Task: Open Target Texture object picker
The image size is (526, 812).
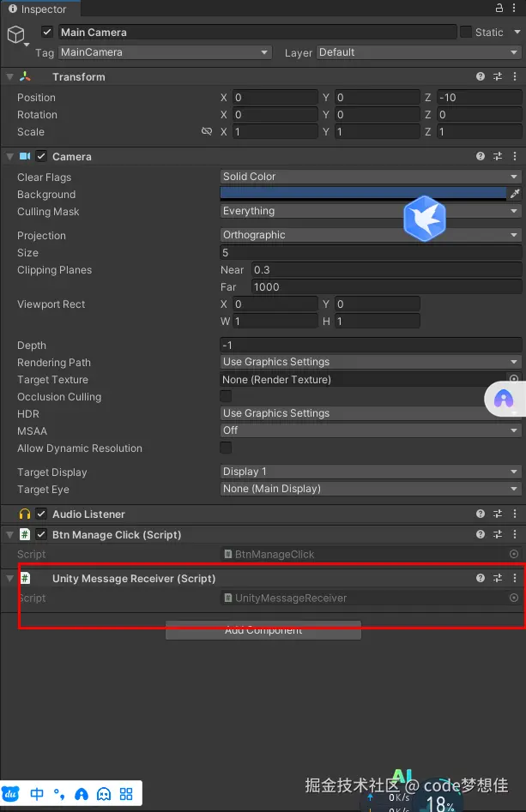Action: coord(514,379)
